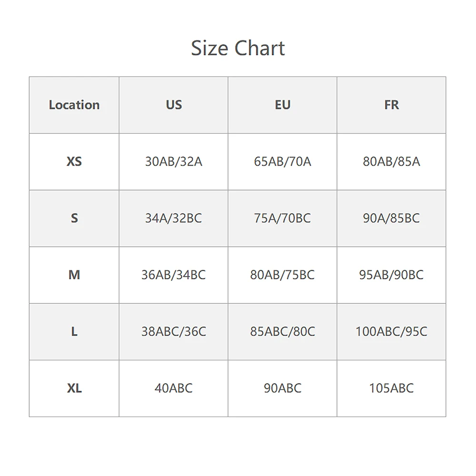Select the 34A/32BC cell
The image size is (476, 476).
[174, 218]
